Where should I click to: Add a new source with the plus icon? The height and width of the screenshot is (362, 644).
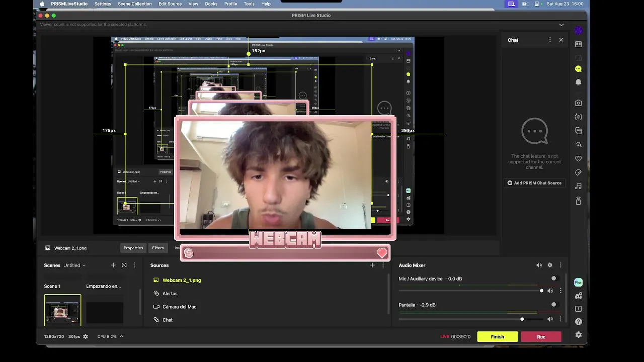point(372,265)
